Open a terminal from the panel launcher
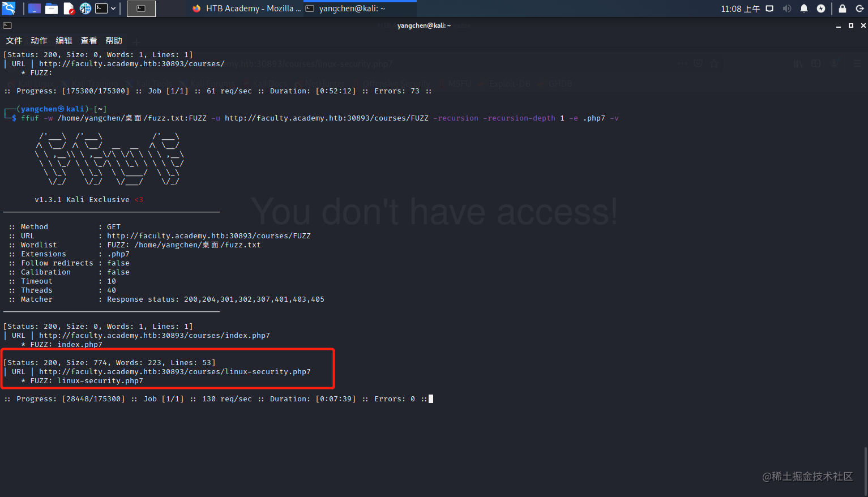868x497 pixels. coord(101,8)
